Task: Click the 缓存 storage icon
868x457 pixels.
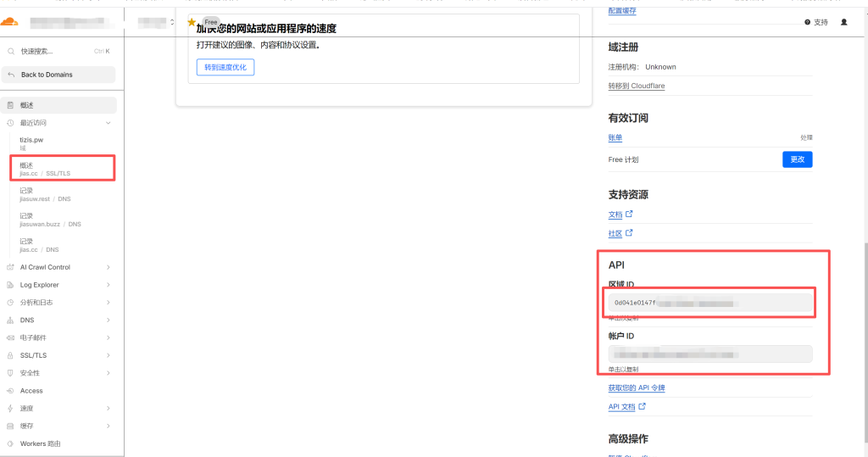Action: click(x=10, y=426)
